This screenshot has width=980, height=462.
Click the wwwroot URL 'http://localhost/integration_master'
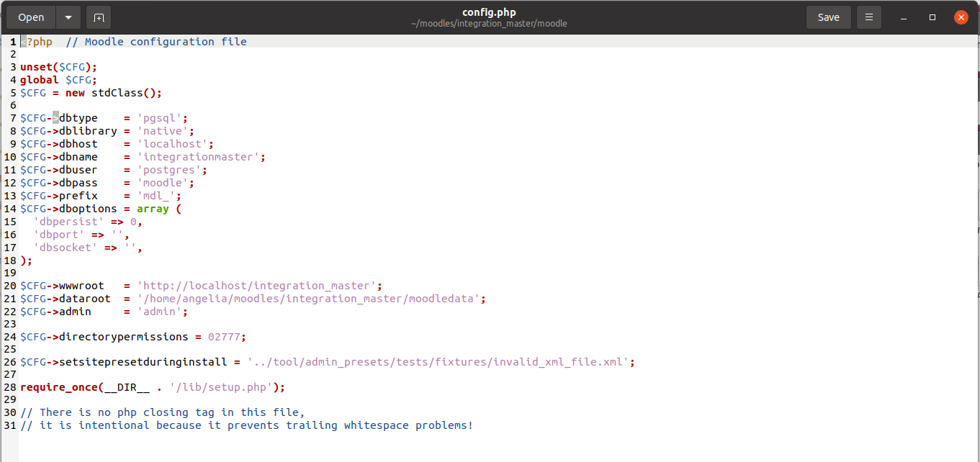256,286
